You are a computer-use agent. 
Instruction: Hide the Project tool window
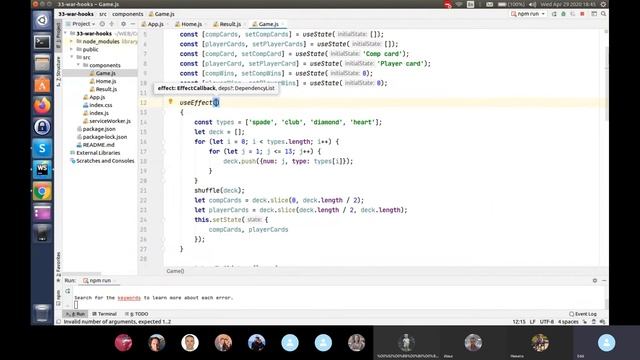[133, 24]
